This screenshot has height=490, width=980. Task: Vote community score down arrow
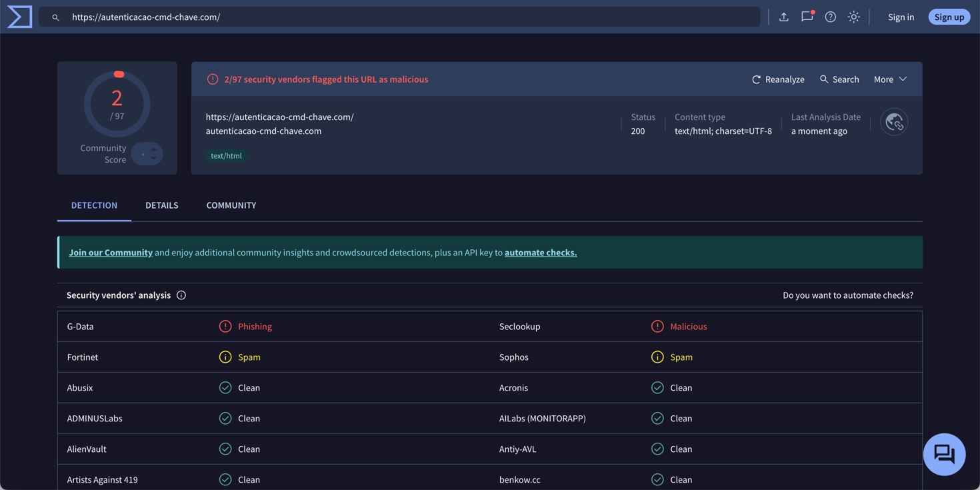[x=154, y=159]
